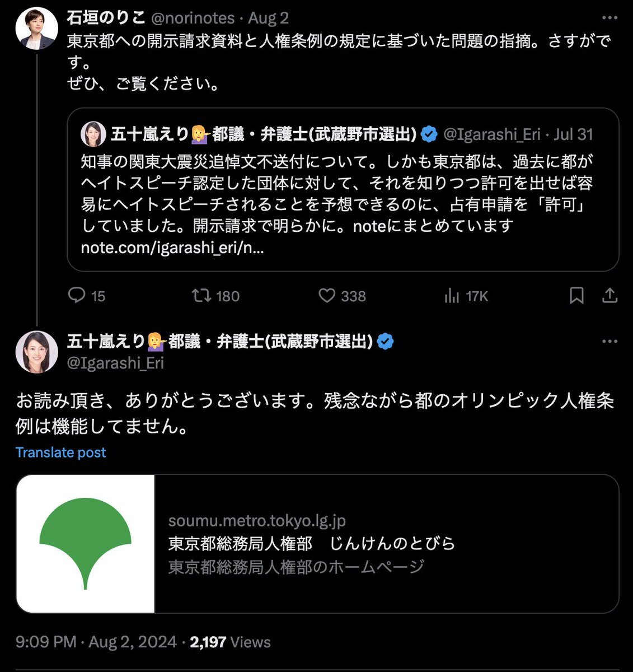Open the small avatar in the quoted tweet
633x672 pixels.
(x=93, y=134)
